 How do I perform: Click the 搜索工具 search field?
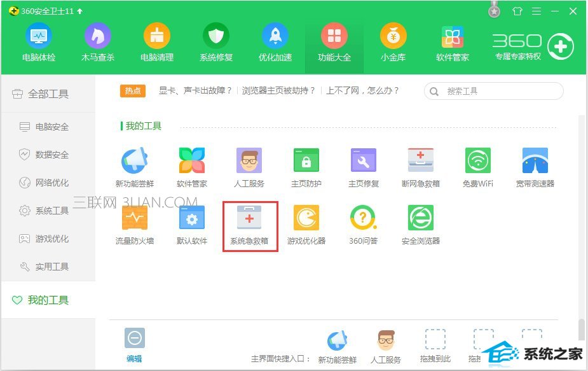(x=493, y=91)
